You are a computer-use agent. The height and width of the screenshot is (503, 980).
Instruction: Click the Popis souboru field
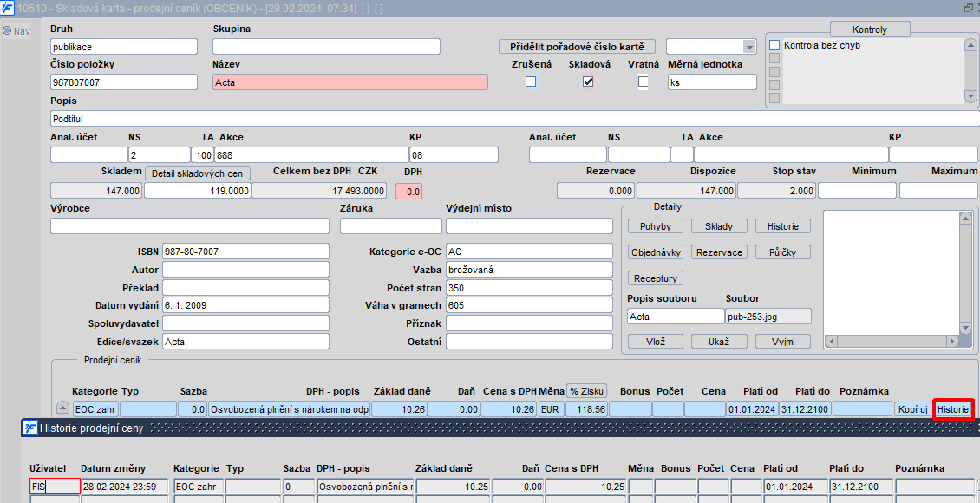click(676, 317)
